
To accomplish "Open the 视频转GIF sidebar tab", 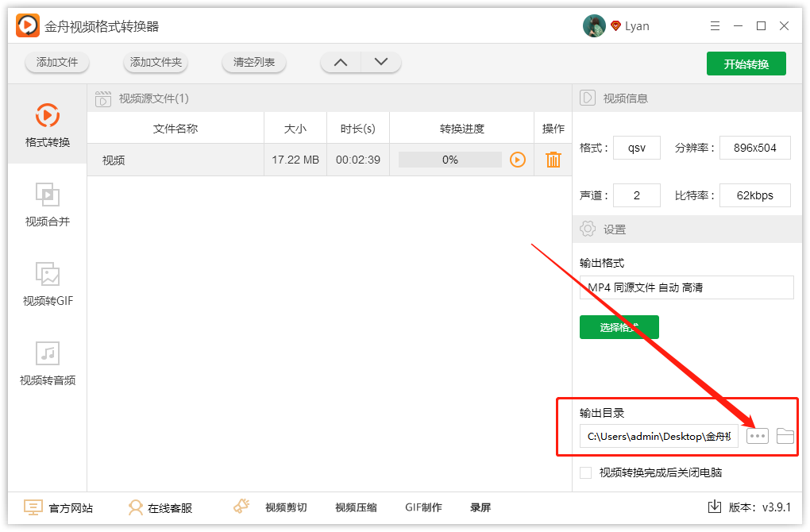I will pyautogui.click(x=48, y=284).
